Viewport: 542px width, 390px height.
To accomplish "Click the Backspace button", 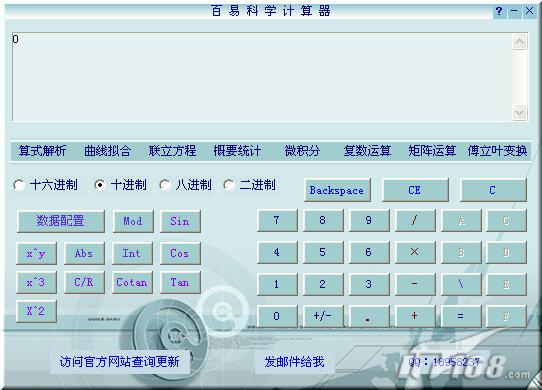I will click(337, 190).
